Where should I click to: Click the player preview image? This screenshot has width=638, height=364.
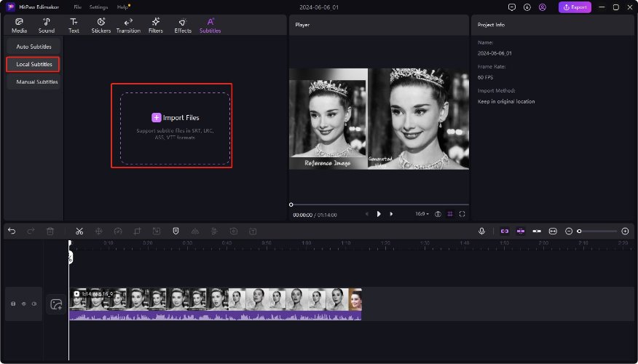(x=379, y=119)
